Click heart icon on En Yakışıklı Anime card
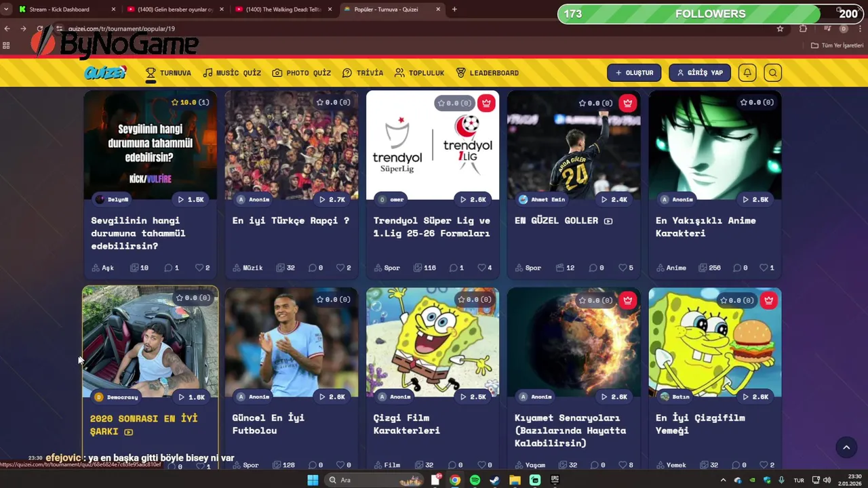Viewport: 868px width, 488px height. (x=764, y=268)
